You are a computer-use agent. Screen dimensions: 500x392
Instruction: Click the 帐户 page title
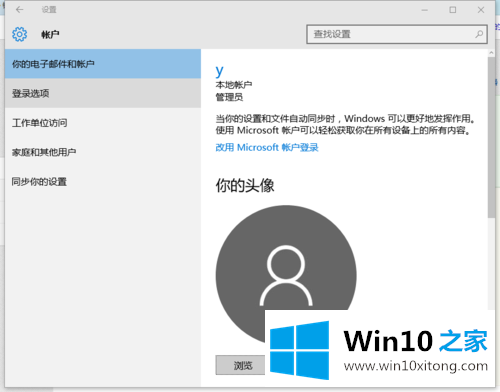tap(50, 34)
